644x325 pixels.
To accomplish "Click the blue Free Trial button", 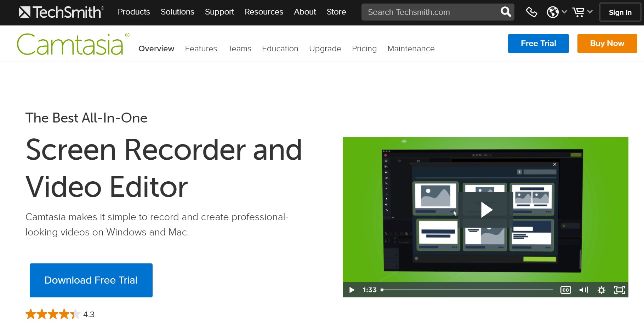I will [538, 44].
